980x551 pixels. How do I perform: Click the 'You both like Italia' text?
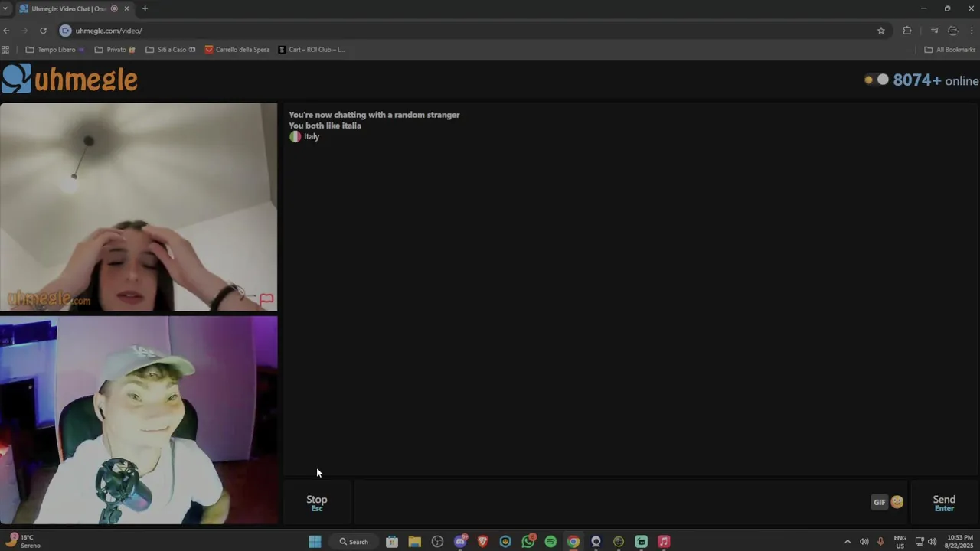325,126
